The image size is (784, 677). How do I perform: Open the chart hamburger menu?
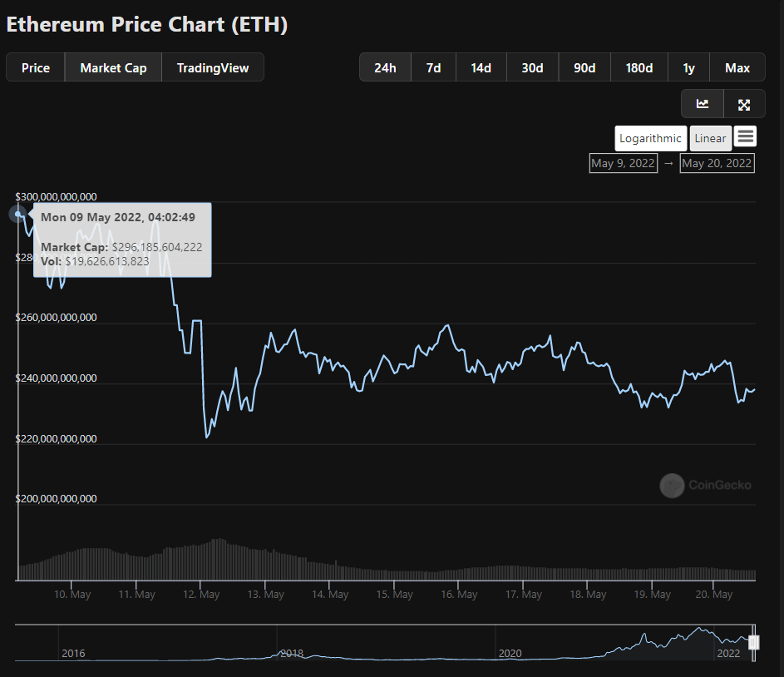coord(745,137)
